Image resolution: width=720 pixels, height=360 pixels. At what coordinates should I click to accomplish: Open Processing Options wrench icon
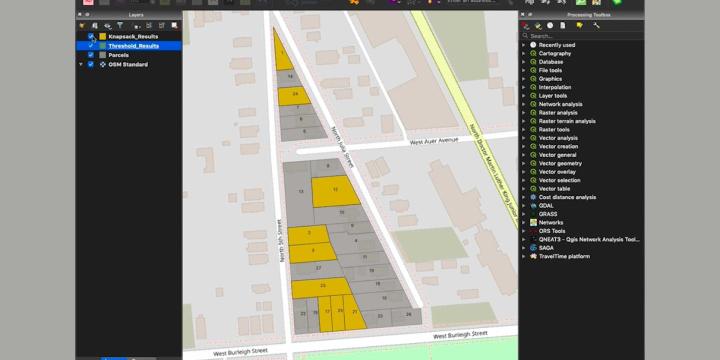click(596, 26)
